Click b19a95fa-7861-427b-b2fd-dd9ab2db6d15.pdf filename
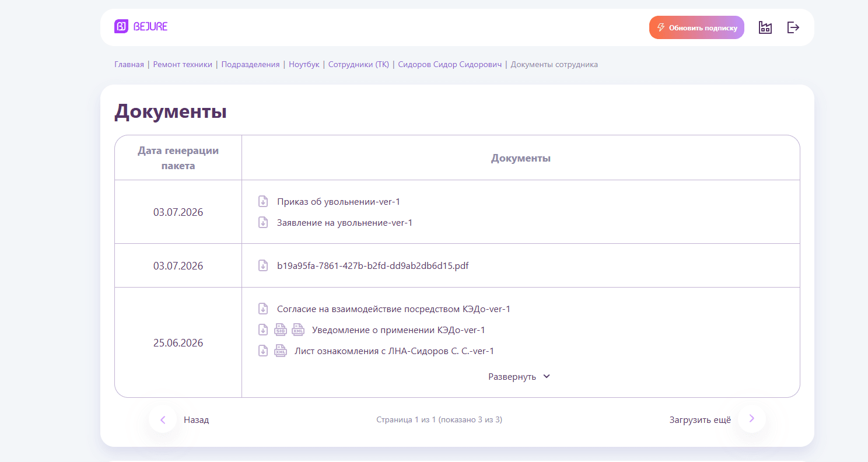Viewport: 868px width, 462px height. coord(373,266)
